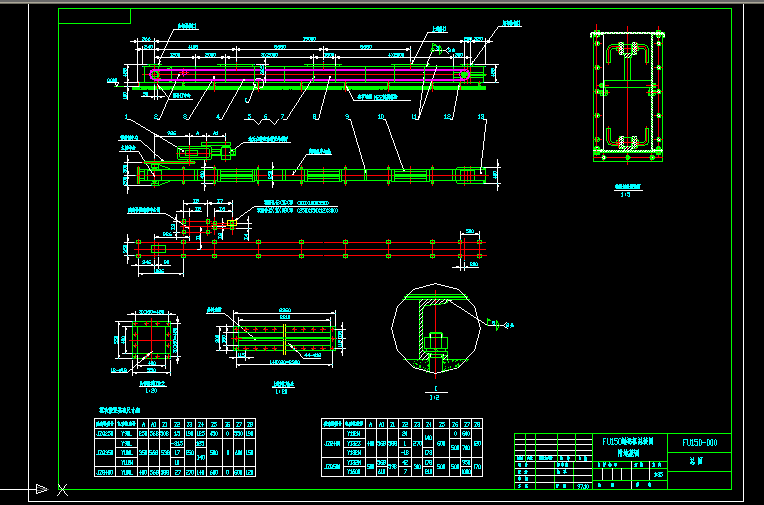Click the FU150-000 drawing number cell

(x=706, y=443)
